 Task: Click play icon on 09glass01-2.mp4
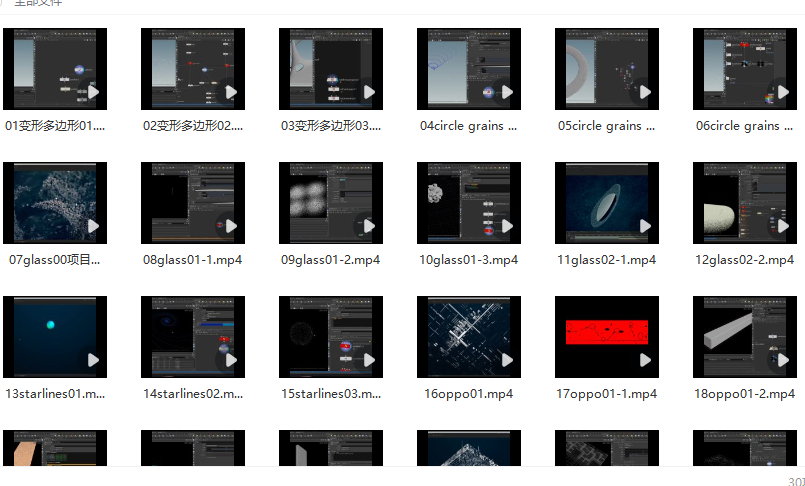coord(369,226)
